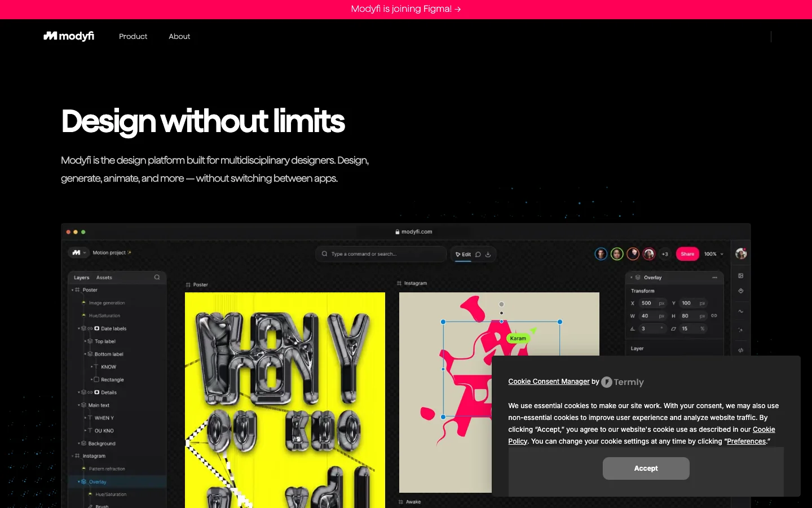Click the rotation handle above the selection box
Image resolution: width=812 pixels, height=508 pixels.
pyautogui.click(x=501, y=304)
